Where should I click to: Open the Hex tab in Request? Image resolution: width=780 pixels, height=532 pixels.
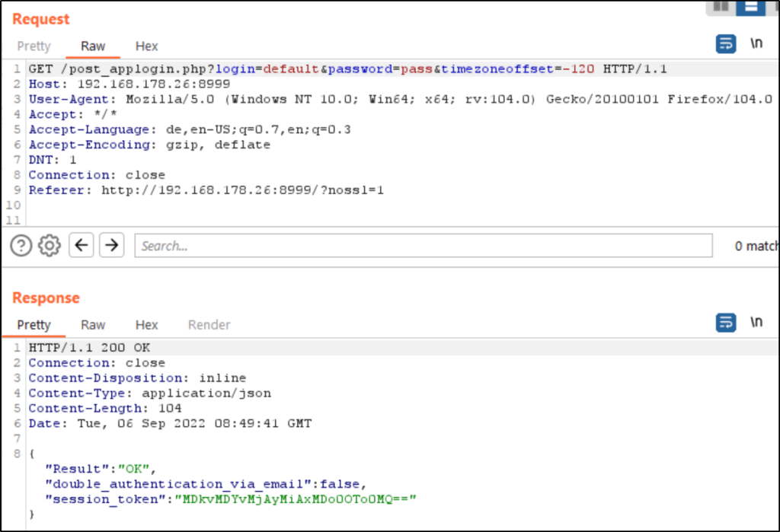coord(146,46)
